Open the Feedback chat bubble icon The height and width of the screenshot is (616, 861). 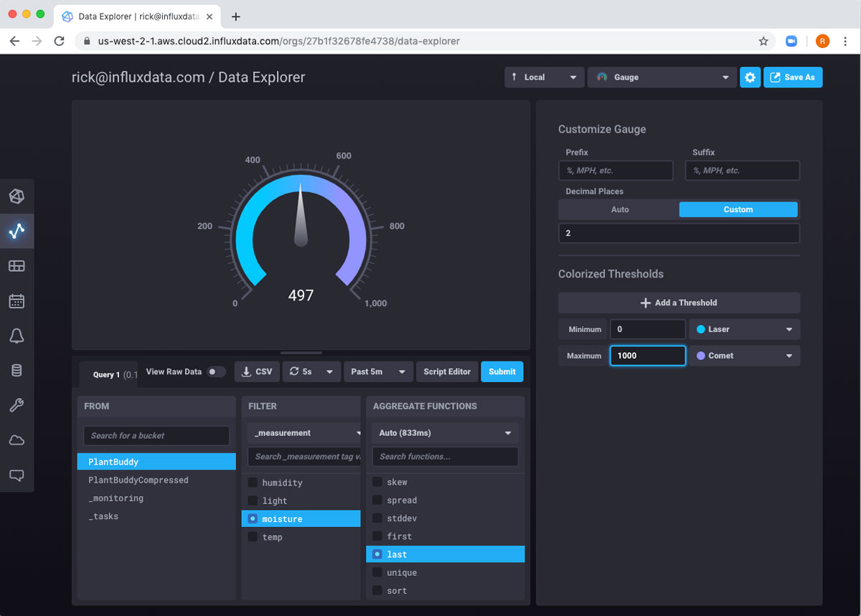pos(17,475)
